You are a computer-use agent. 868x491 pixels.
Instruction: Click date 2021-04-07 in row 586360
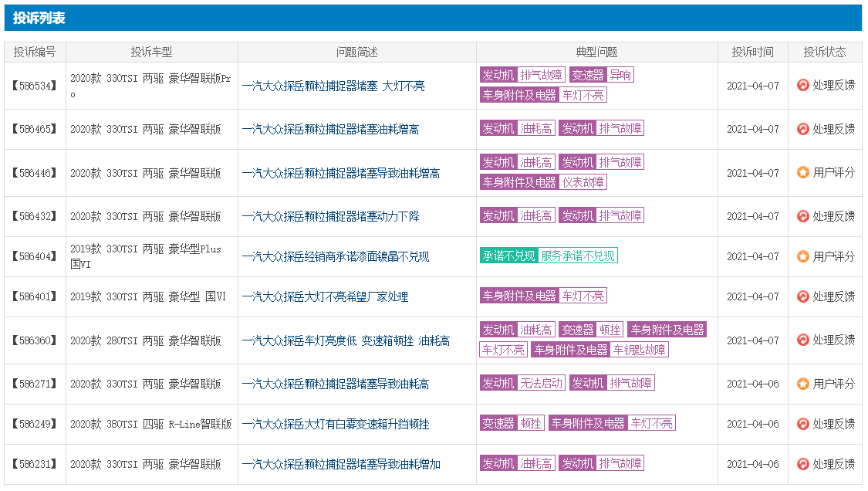click(x=753, y=340)
